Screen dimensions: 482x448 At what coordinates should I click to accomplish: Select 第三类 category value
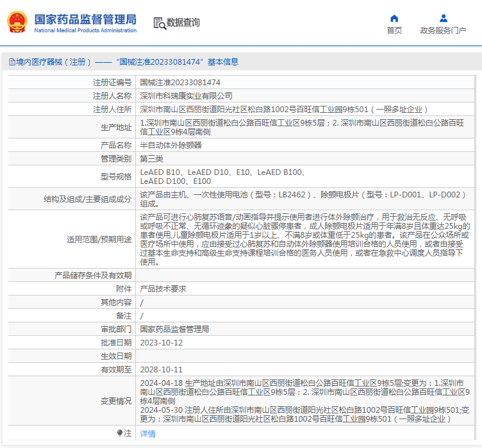pyautogui.click(x=151, y=159)
